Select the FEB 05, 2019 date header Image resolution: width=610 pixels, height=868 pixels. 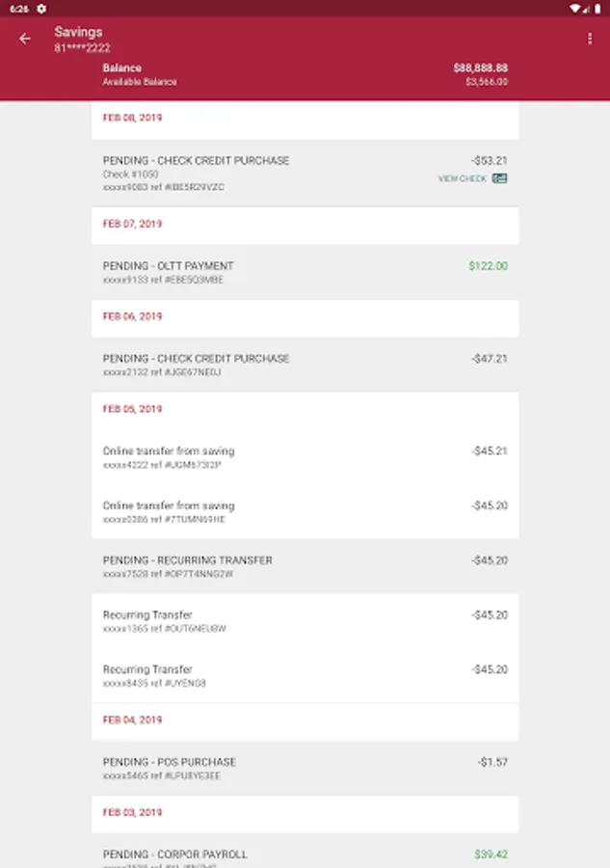tap(132, 409)
